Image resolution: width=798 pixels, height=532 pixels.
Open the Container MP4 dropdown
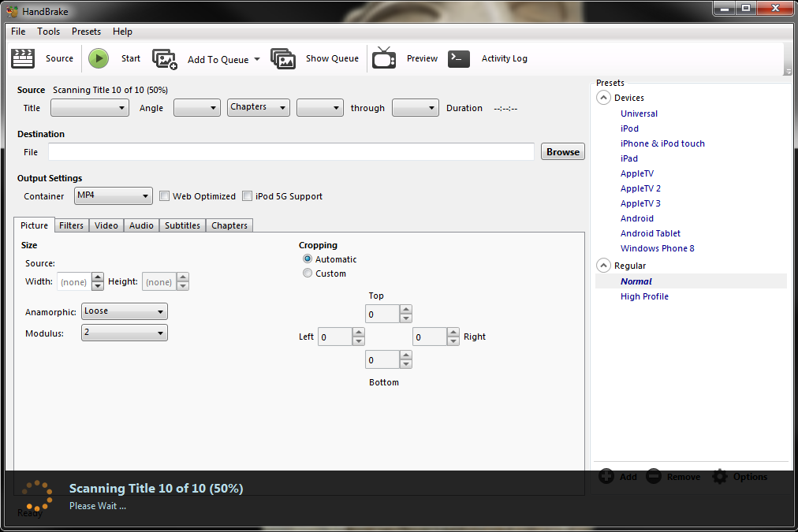[x=114, y=195]
